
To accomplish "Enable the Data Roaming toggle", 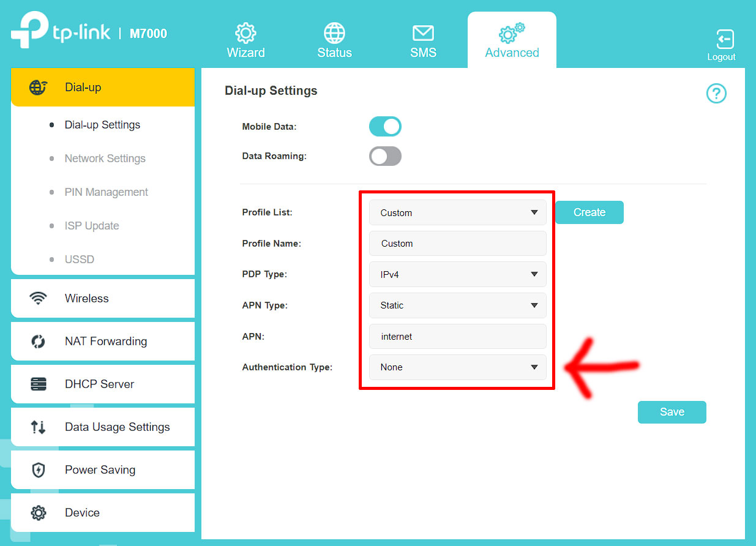I will click(385, 156).
